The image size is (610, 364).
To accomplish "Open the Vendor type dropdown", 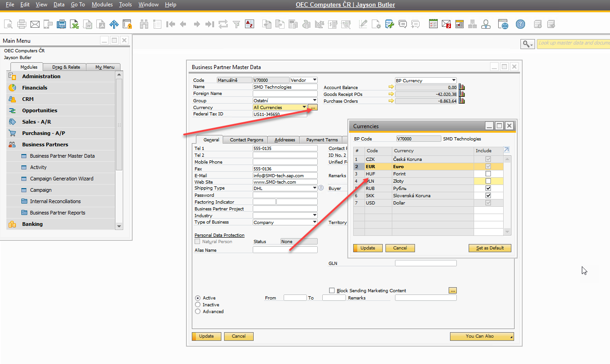I will pyautogui.click(x=315, y=80).
